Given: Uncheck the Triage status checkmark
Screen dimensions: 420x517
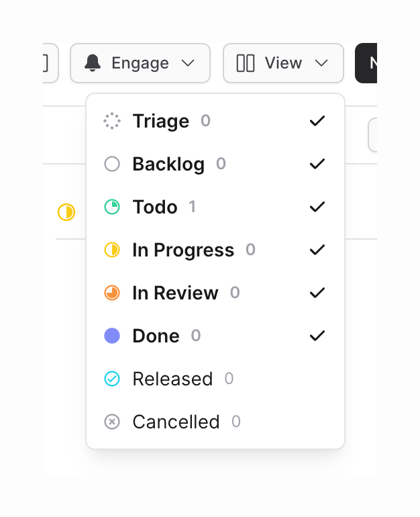Looking at the screenshot, I should [317, 121].
